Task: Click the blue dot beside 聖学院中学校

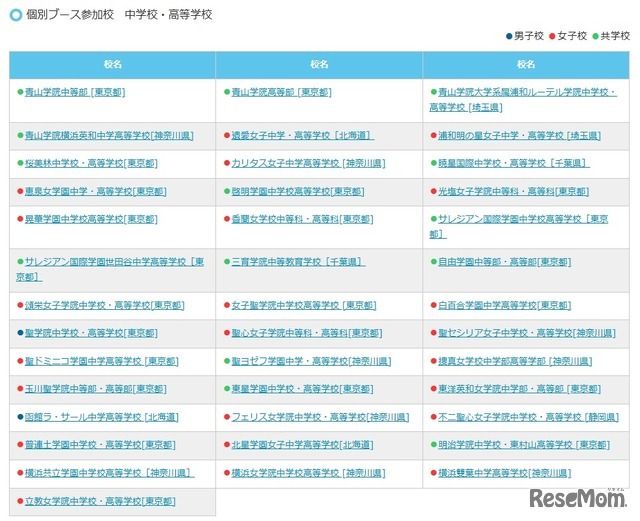Action: point(19,333)
